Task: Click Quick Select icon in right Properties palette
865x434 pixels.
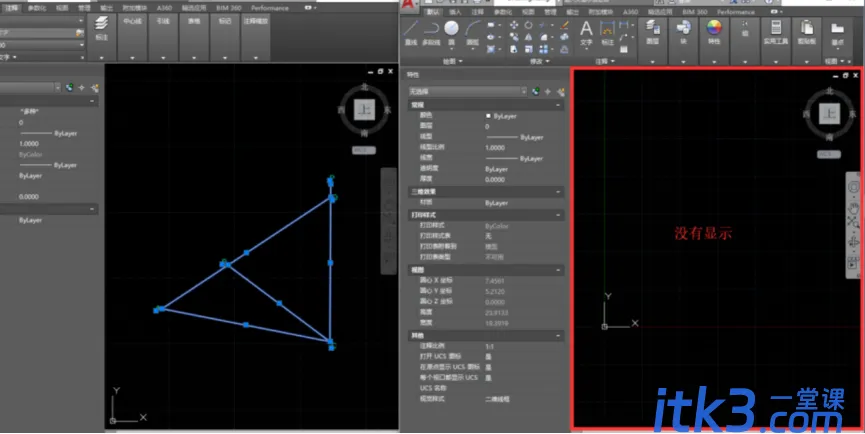Action: [562, 92]
